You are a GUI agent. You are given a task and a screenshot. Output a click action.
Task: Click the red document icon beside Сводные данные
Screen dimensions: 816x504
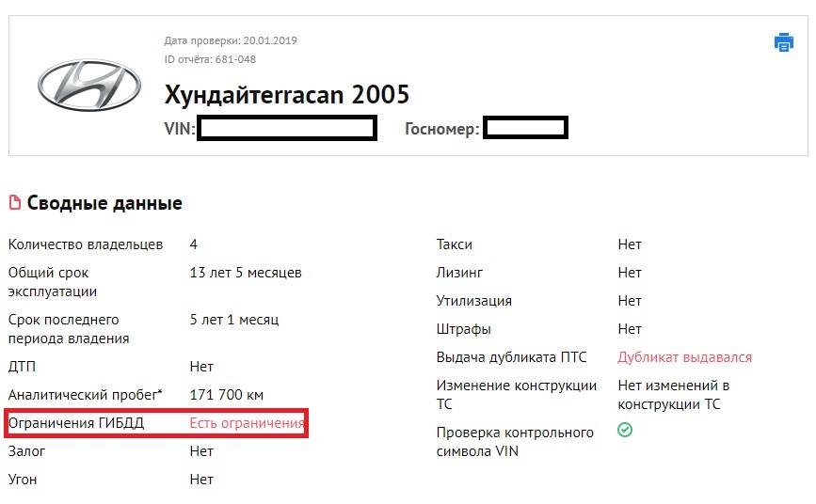[x=14, y=203]
